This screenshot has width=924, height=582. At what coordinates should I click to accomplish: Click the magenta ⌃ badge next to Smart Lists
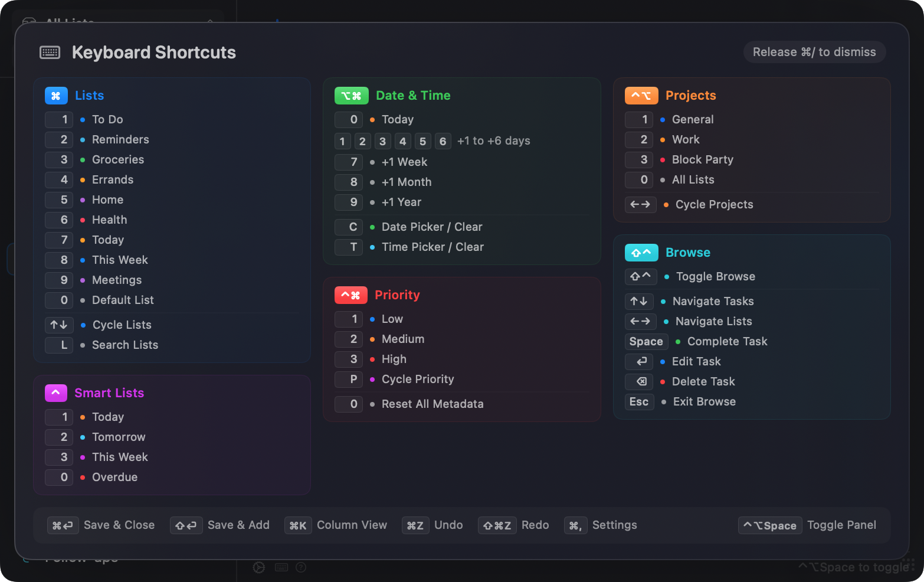(55, 393)
